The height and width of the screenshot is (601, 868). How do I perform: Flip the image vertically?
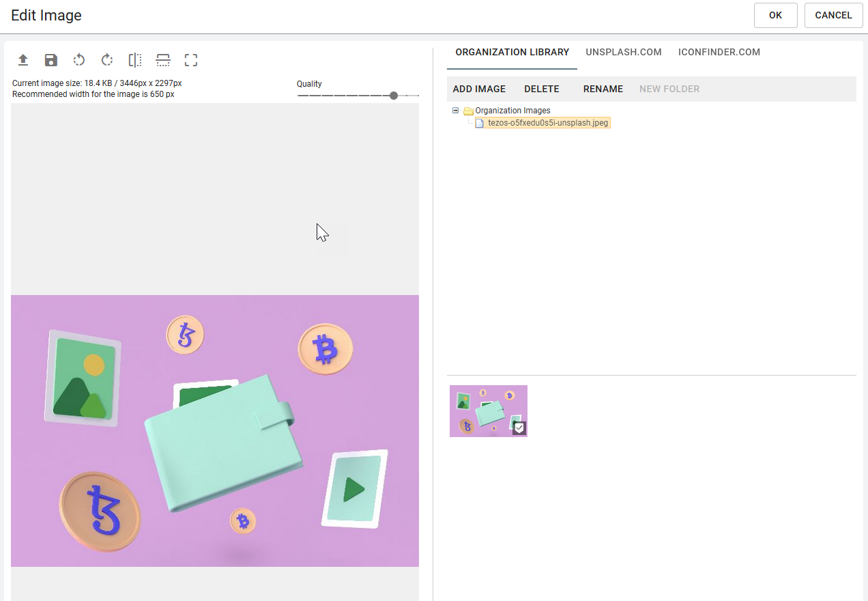point(163,60)
